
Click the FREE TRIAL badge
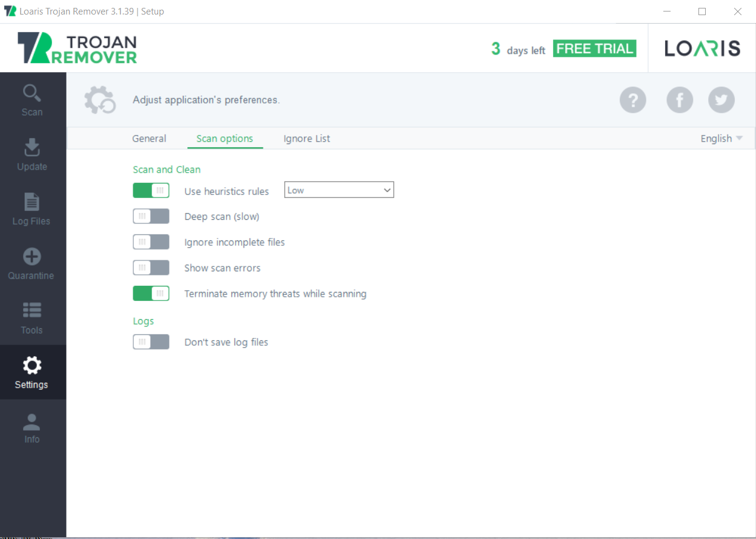tap(594, 49)
